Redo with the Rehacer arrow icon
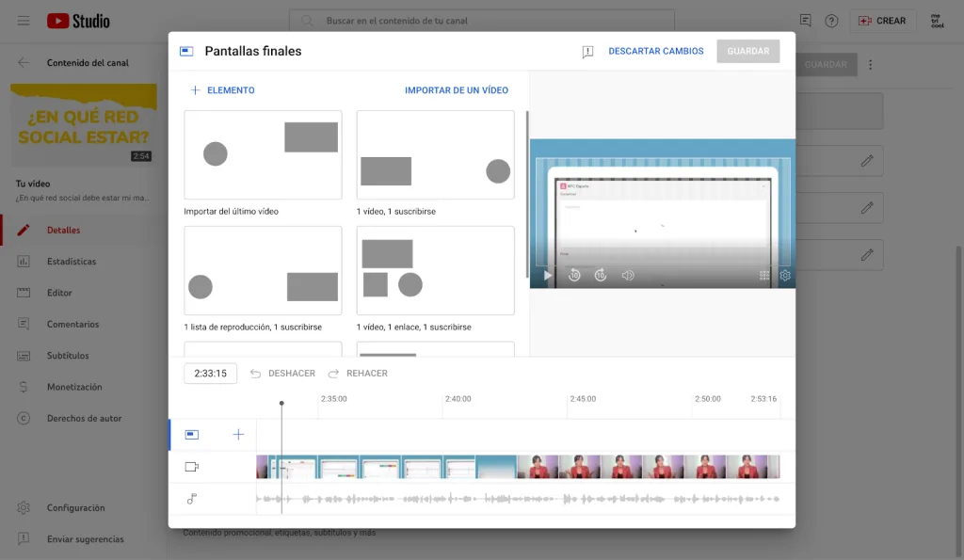This screenshot has width=964, height=560. [x=332, y=374]
